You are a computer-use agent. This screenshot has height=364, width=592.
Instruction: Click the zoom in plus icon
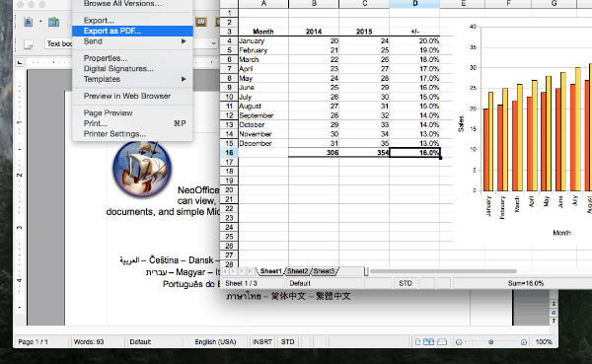[x=524, y=342]
